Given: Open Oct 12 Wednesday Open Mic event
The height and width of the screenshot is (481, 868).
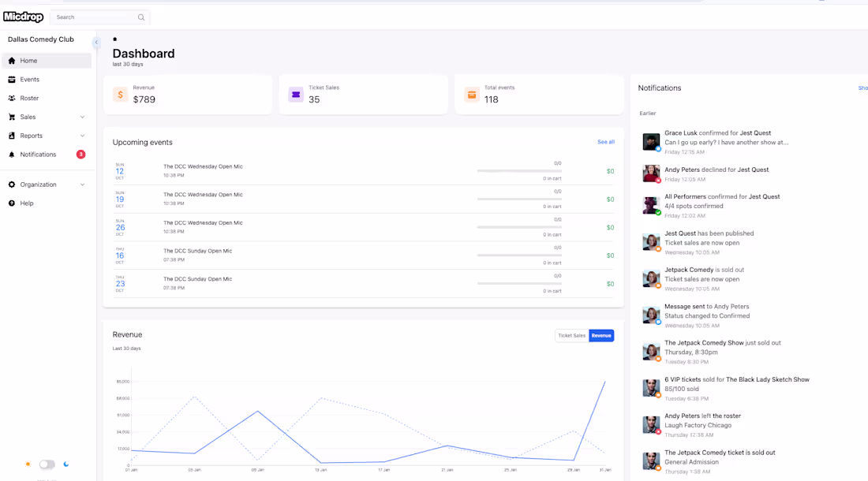Looking at the screenshot, I should pyautogui.click(x=364, y=171).
